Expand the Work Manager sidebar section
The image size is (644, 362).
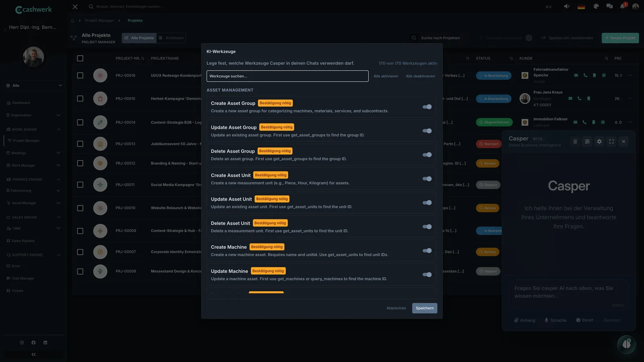(x=34, y=165)
